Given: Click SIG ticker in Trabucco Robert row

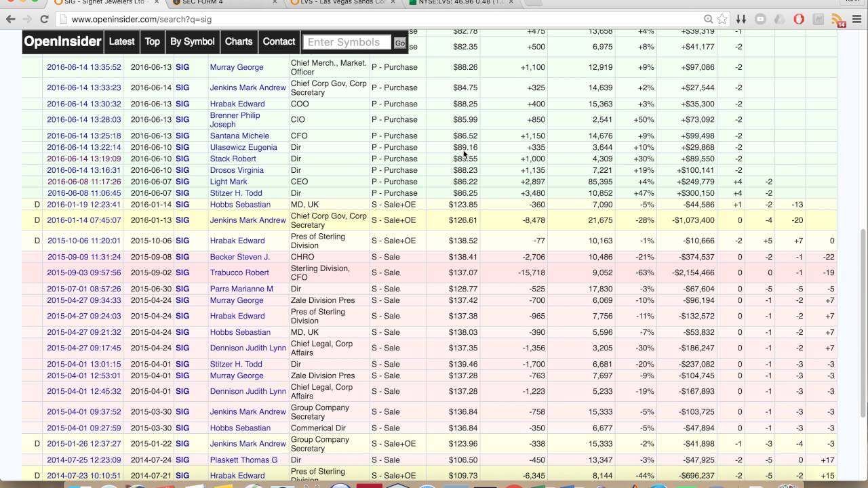Looking at the screenshot, I should [x=182, y=272].
